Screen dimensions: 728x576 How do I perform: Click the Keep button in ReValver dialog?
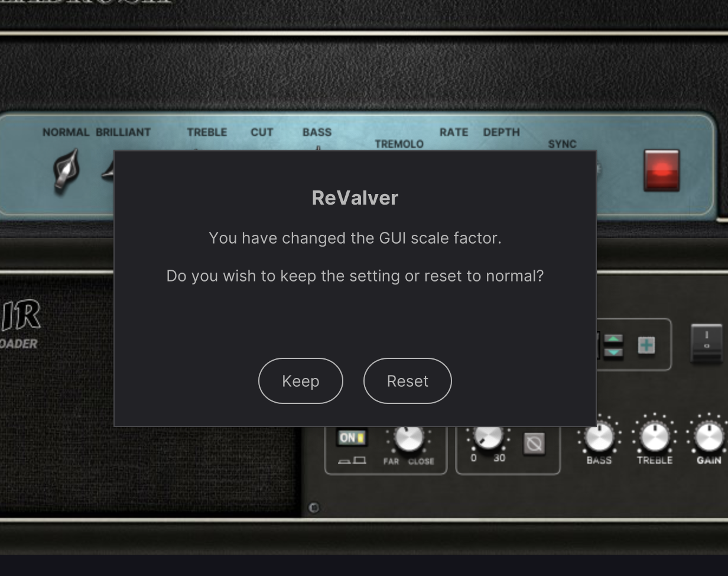tap(300, 381)
